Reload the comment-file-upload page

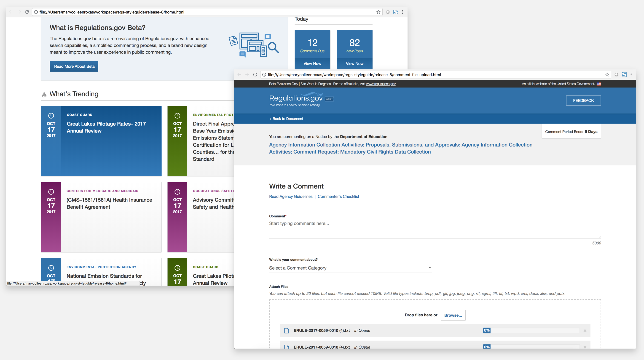255,75
